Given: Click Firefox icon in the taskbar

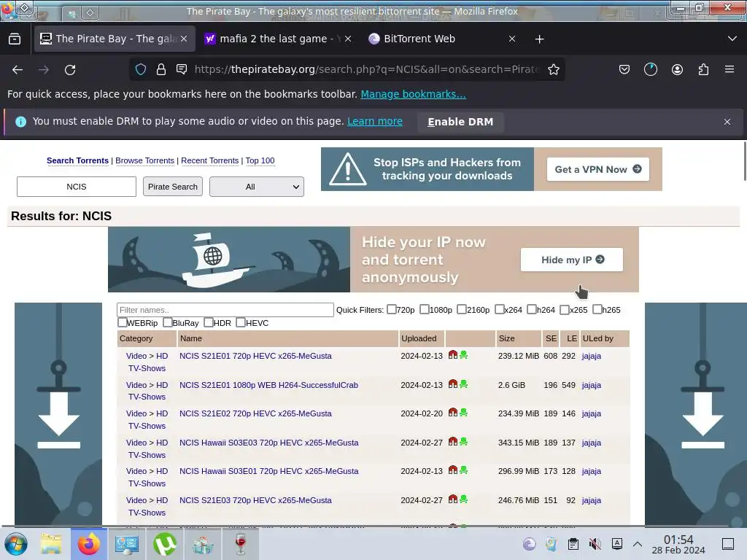Looking at the screenshot, I should (88, 544).
